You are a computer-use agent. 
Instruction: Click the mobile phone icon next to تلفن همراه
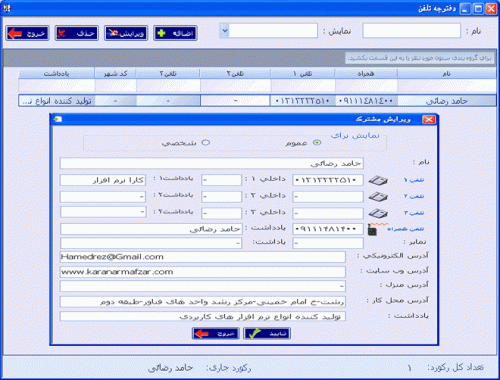[x=372, y=229]
